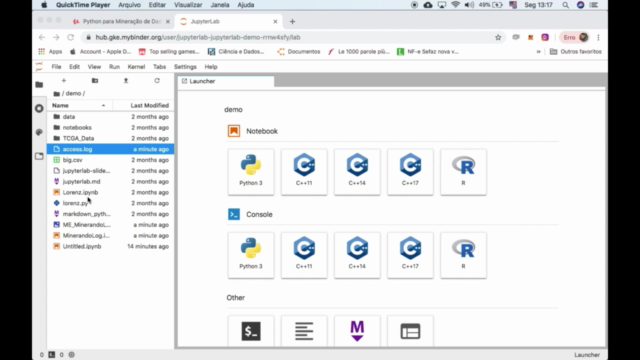Open the Run menu
640x360 pixels.
114,67
